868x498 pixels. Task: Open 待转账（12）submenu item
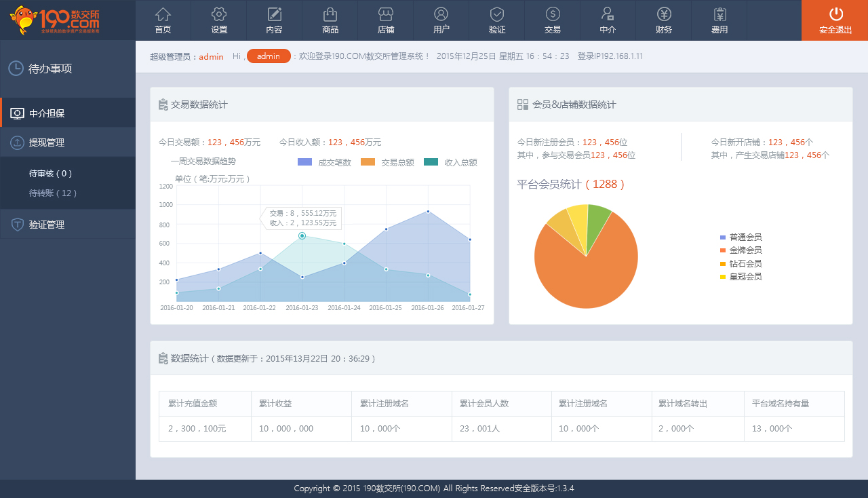(53, 193)
